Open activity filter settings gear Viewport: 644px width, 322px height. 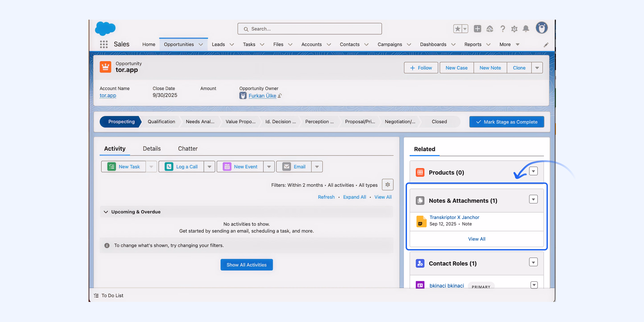pos(387,185)
